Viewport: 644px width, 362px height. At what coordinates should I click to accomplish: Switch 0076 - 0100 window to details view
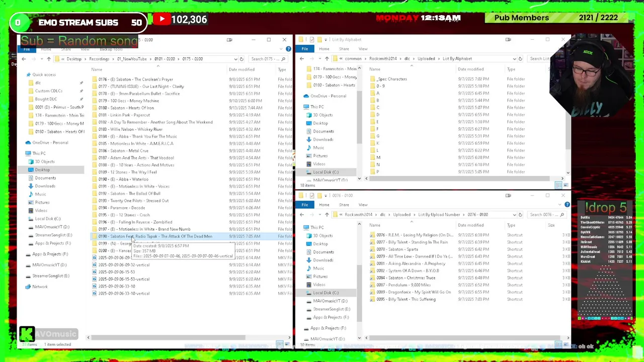[x=558, y=344]
